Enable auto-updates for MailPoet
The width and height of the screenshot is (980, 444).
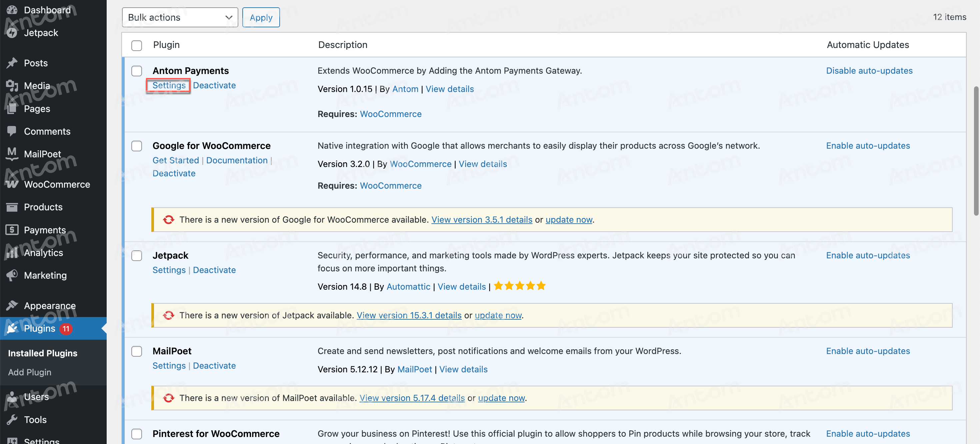pyautogui.click(x=868, y=351)
